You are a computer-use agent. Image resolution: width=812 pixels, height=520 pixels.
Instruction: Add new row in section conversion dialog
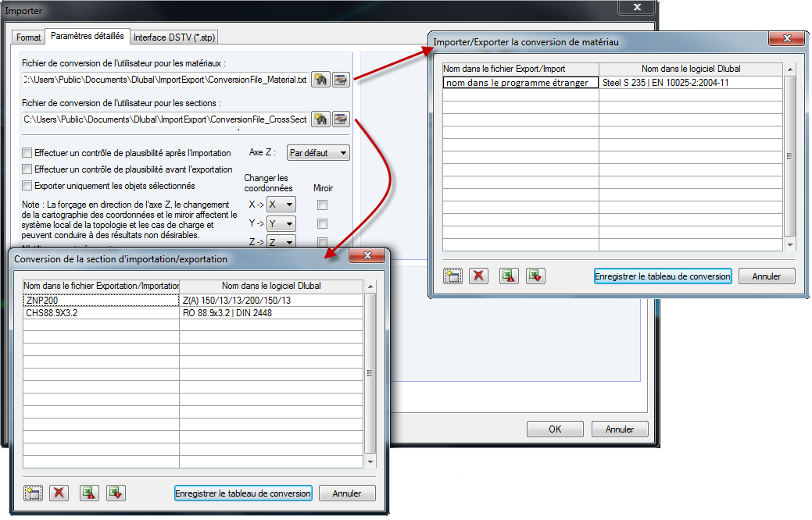pyautogui.click(x=33, y=493)
